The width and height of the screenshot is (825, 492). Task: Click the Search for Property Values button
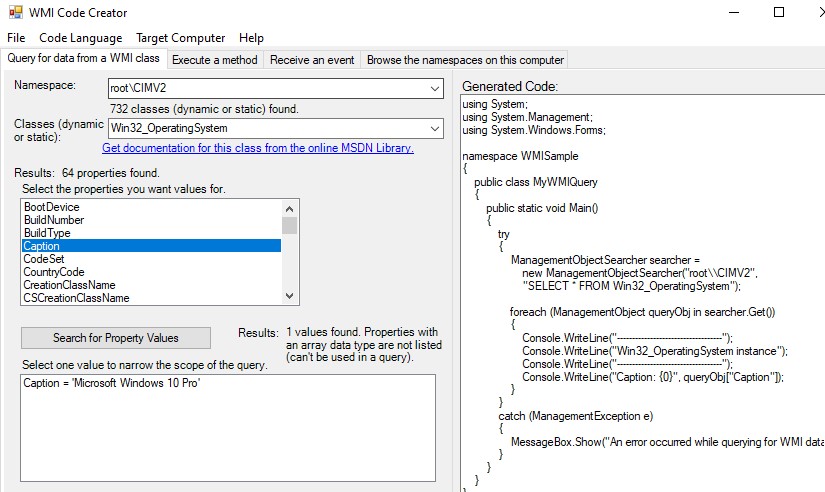(x=116, y=338)
